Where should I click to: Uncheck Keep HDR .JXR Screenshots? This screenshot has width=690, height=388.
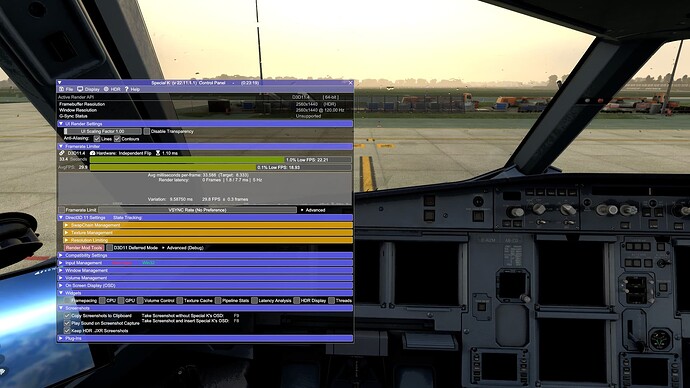point(67,331)
